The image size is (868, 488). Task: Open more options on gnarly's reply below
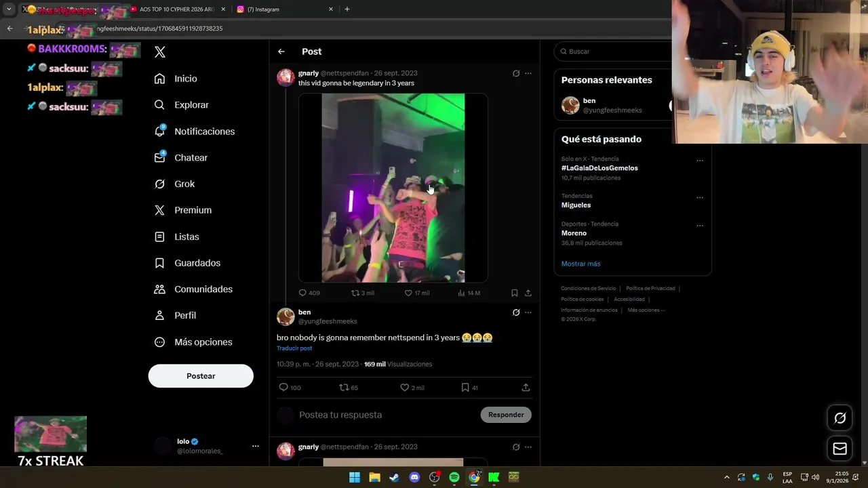528,447
